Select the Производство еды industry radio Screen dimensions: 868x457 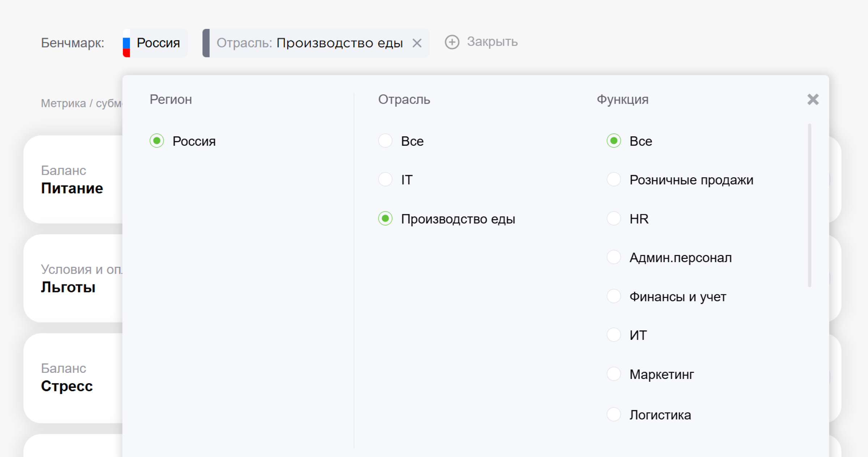click(385, 218)
